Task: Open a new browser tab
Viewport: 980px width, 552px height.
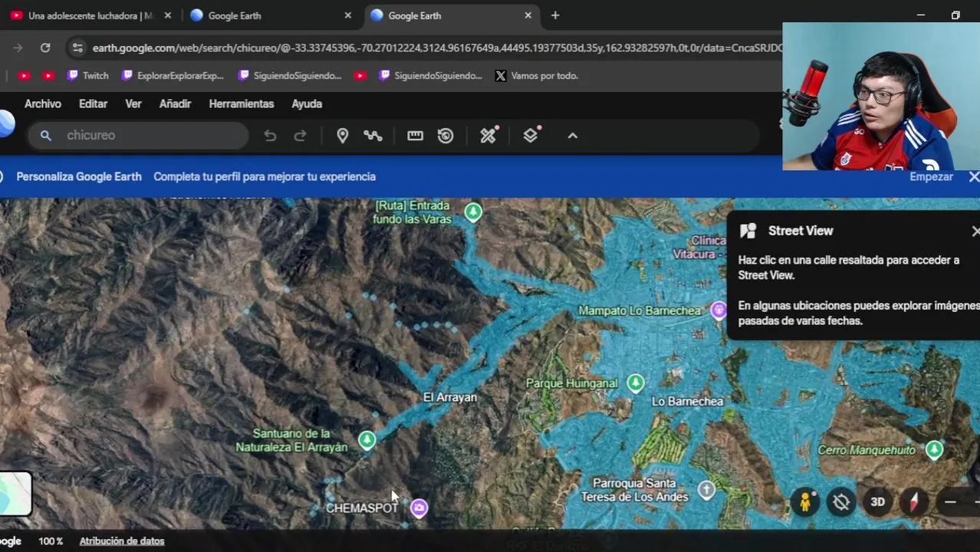Action: coord(555,15)
